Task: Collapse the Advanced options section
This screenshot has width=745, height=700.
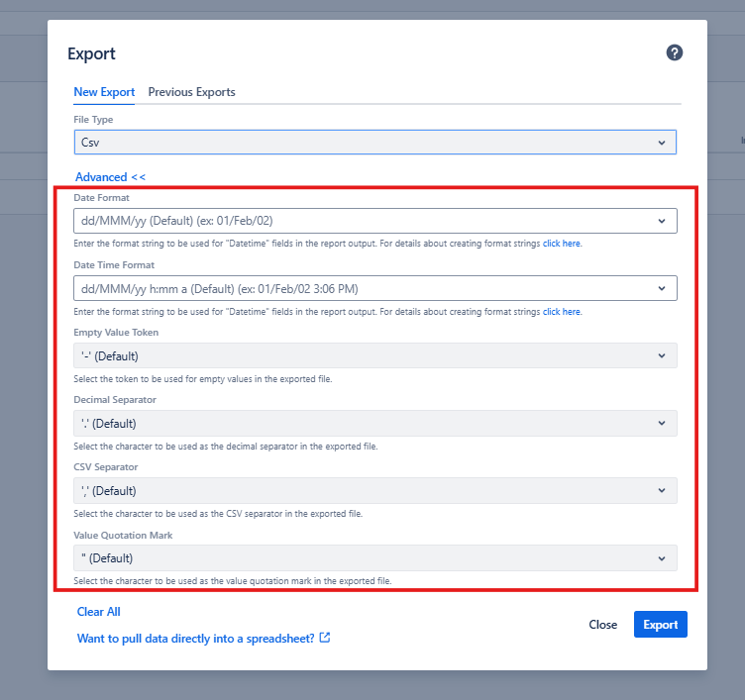Action: [x=110, y=177]
